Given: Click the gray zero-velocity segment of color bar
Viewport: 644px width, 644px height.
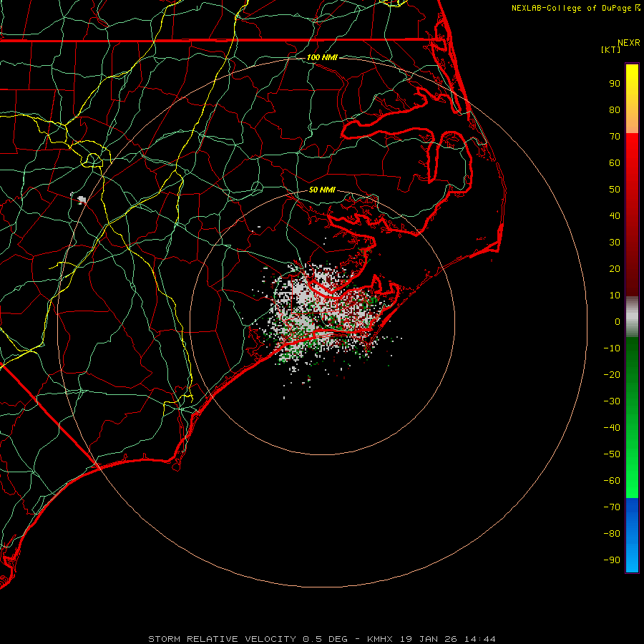Looking at the screenshot, I should [632, 317].
